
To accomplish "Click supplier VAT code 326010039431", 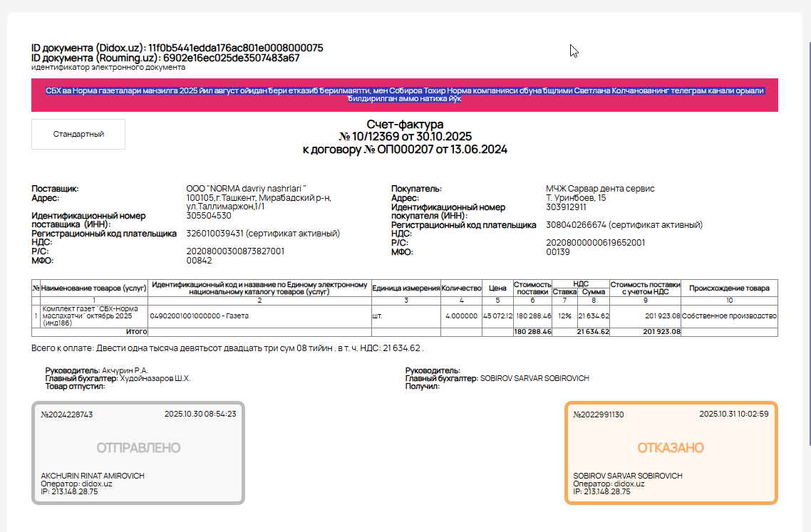I will (x=263, y=233).
